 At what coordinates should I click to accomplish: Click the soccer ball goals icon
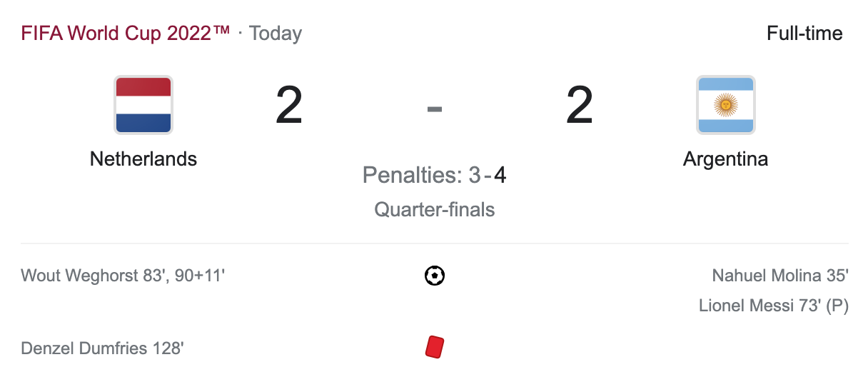pos(434,276)
